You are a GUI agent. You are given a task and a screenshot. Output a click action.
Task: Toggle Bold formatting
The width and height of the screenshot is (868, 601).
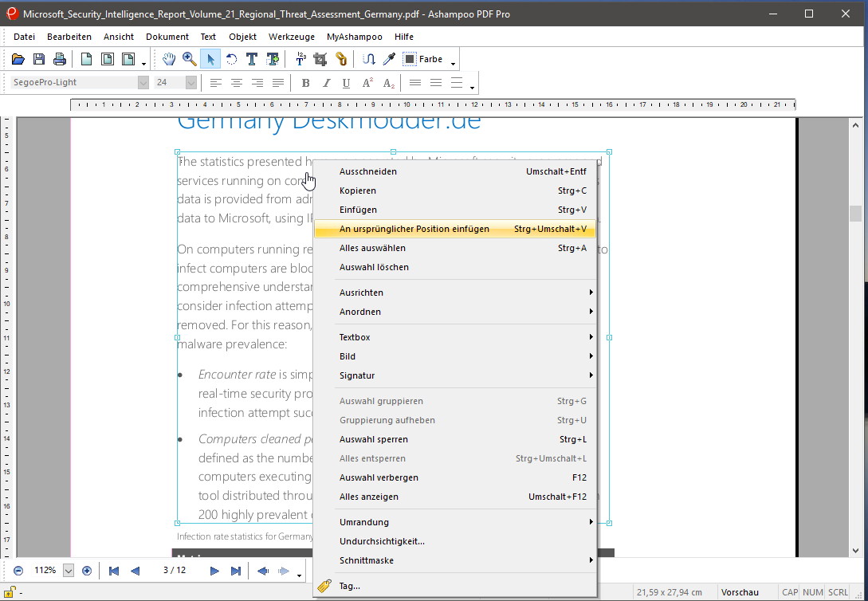[x=305, y=83]
